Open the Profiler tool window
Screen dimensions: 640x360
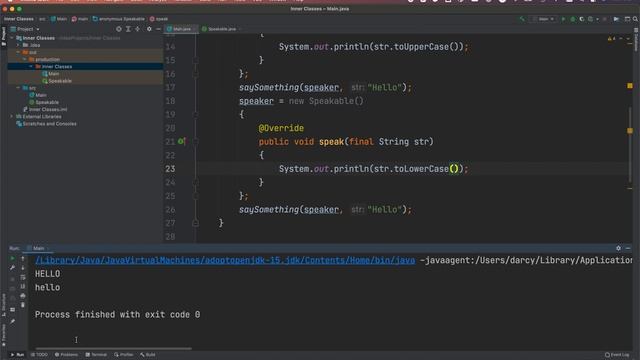[124, 355]
